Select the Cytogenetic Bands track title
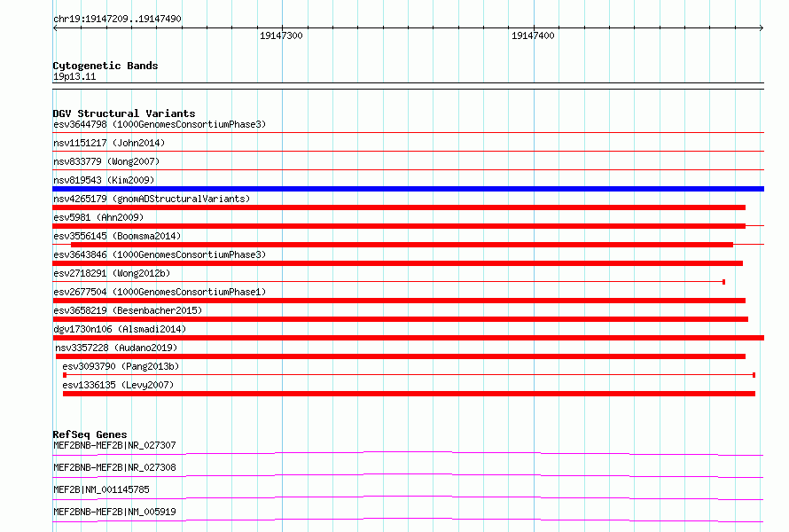Image resolution: width=789 pixels, height=532 pixels. pos(105,66)
